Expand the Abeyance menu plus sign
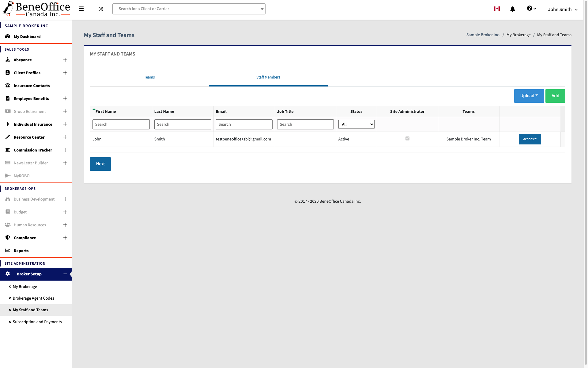588x368 pixels. [x=65, y=60]
